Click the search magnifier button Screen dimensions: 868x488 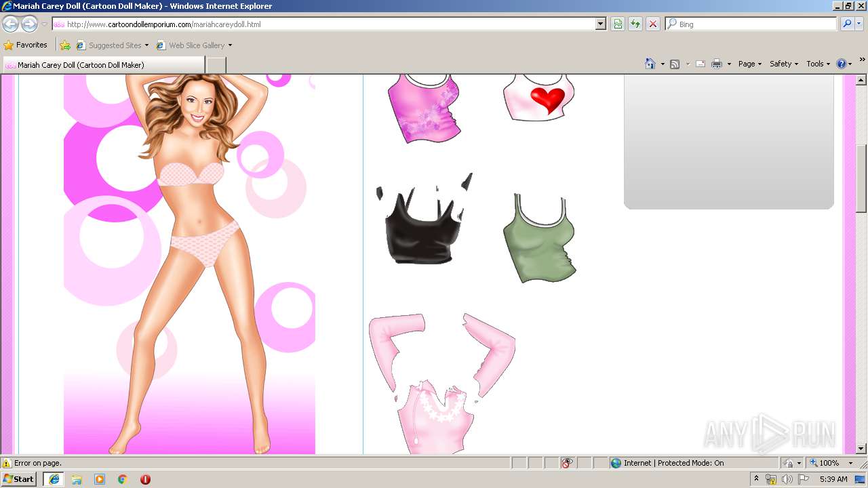[x=847, y=24]
